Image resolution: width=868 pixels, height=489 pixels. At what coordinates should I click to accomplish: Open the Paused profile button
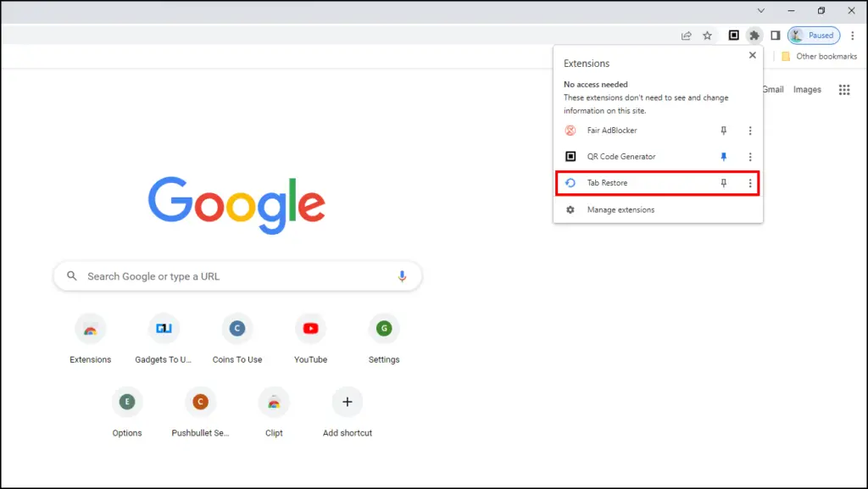pyautogui.click(x=814, y=36)
